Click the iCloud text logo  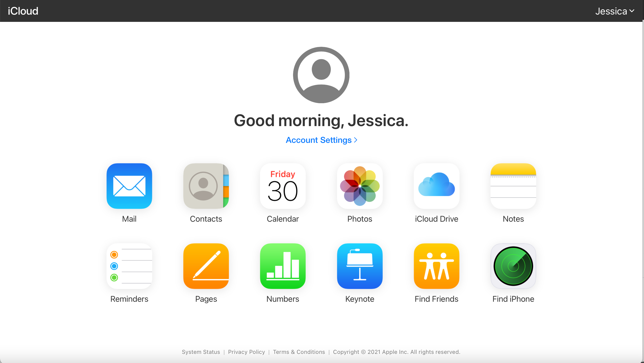coord(23,11)
